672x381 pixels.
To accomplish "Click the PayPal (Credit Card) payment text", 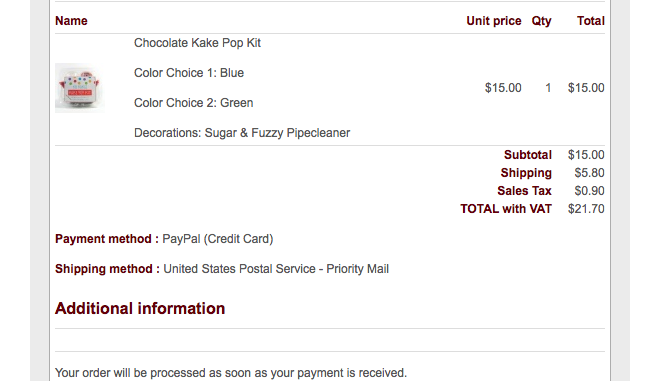I will 218,239.
